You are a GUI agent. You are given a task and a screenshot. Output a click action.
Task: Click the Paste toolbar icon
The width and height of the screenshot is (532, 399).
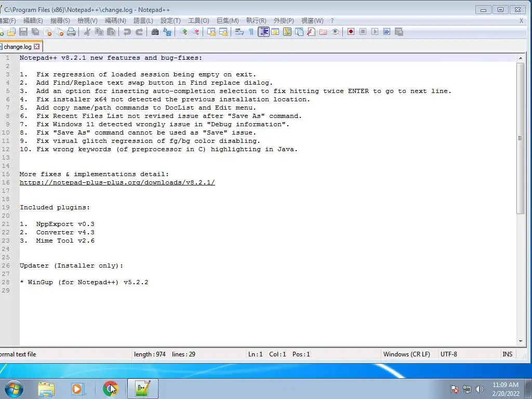[x=111, y=32]
